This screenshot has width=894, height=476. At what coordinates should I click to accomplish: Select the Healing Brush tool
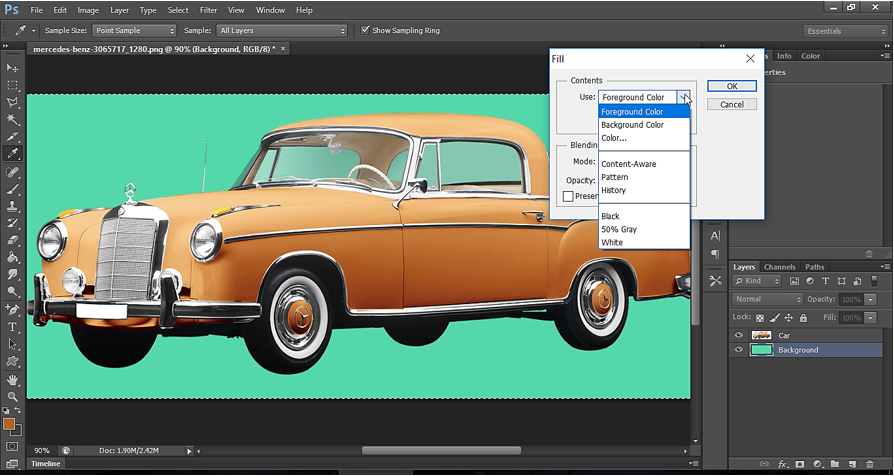click(12, 172)
